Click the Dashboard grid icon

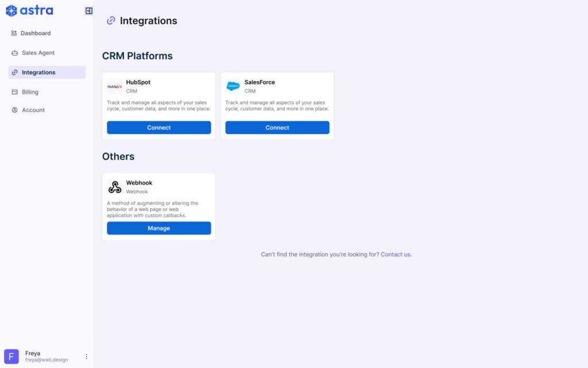(14, 33)
